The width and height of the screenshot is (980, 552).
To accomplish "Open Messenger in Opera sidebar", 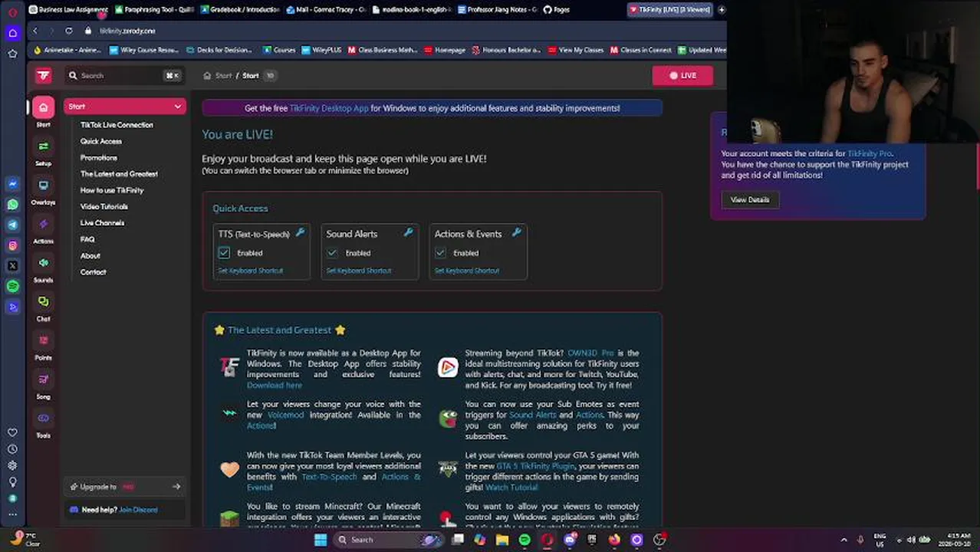I will click(x=12, y=184).
